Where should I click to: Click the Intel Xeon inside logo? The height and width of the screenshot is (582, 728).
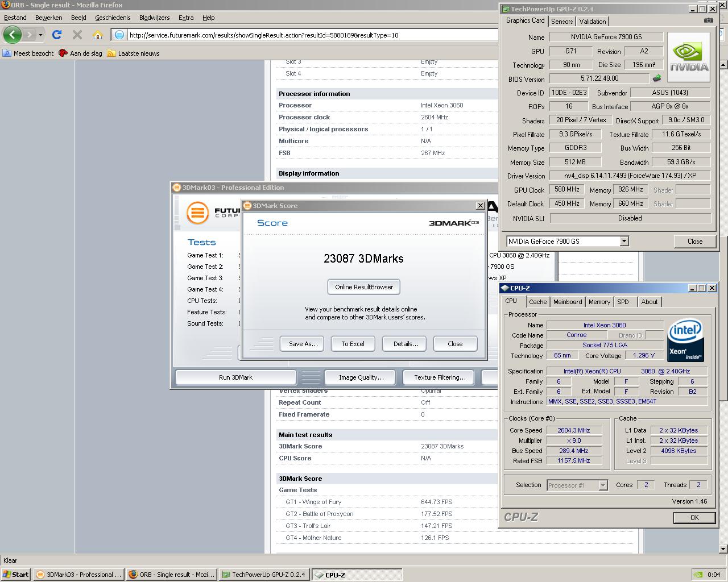pos(686,340)
